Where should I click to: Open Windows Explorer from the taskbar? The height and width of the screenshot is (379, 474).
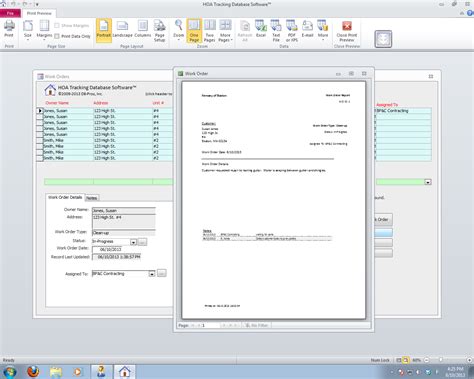coord(56,372)
